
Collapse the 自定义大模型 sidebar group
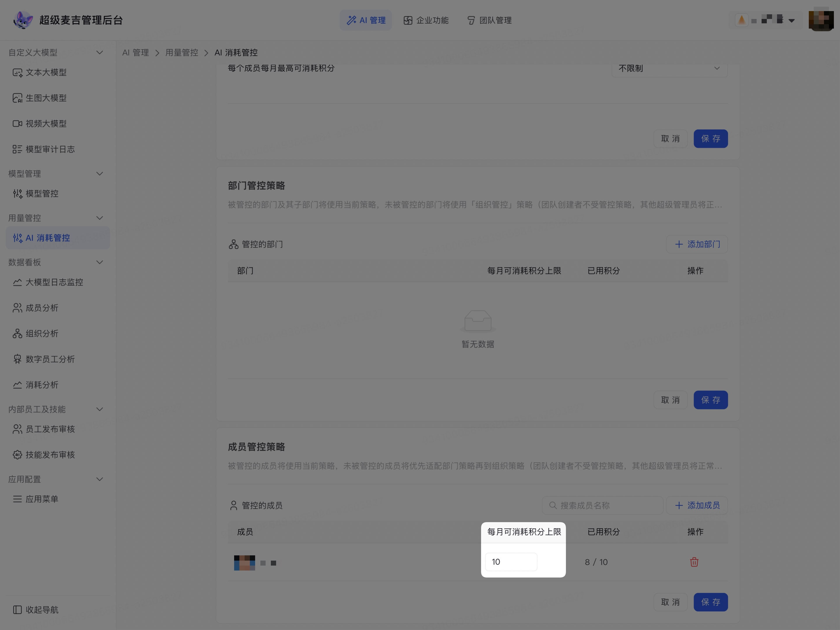[99, 52]
